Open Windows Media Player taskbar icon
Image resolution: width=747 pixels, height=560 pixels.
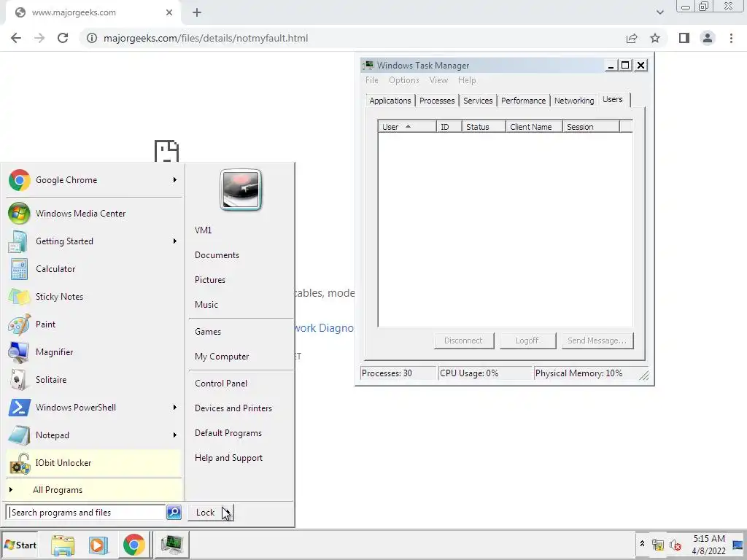pos(98,545)
